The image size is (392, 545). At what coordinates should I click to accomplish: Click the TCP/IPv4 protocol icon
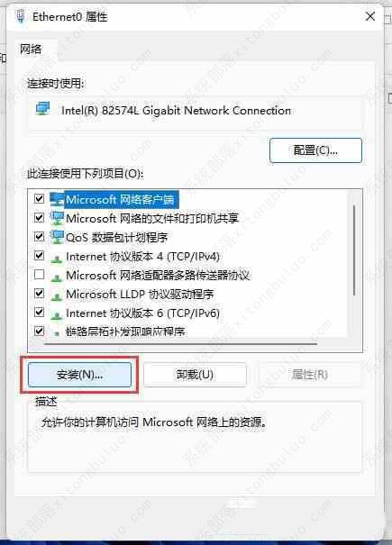(57, 259)
